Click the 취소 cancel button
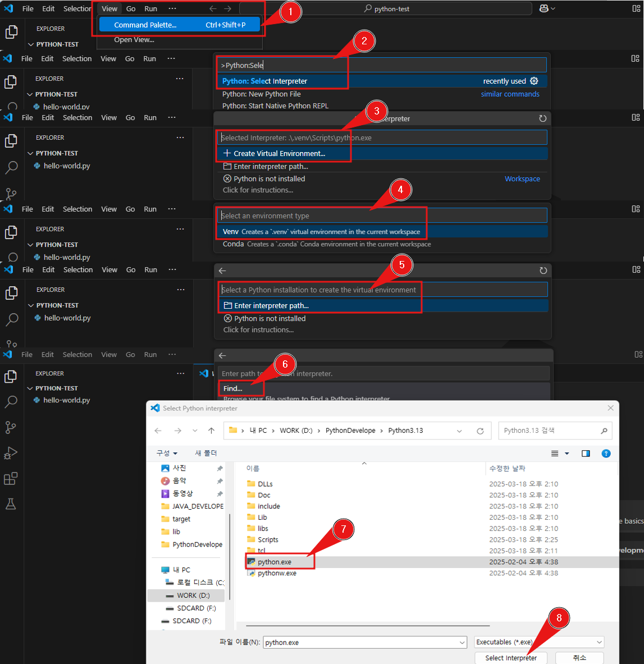 (579, 658)
